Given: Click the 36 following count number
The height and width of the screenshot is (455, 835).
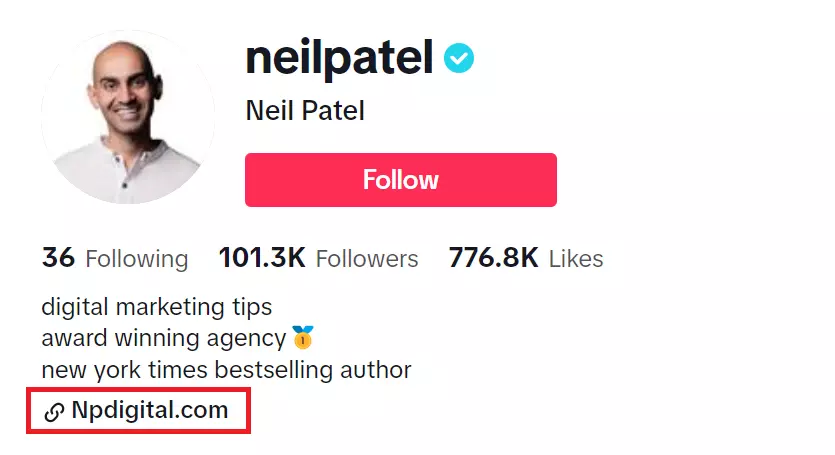Looking at the screenshot, I should tap(58, 258).
